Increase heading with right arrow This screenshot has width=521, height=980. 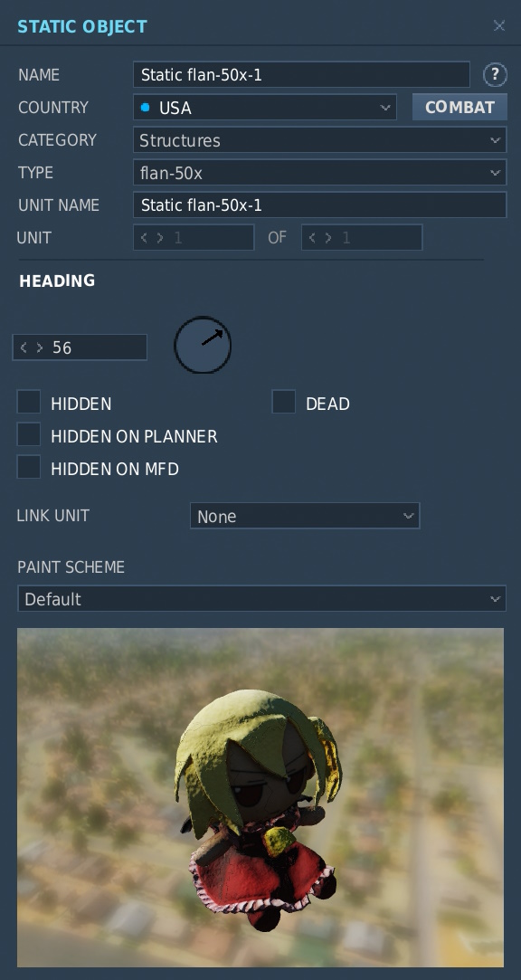[40, 347]
